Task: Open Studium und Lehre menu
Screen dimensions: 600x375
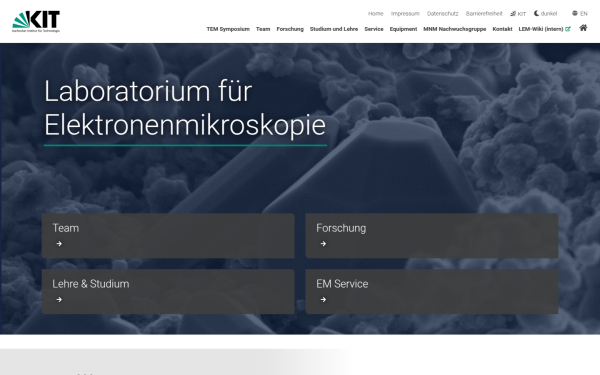Action: point(334,29)
